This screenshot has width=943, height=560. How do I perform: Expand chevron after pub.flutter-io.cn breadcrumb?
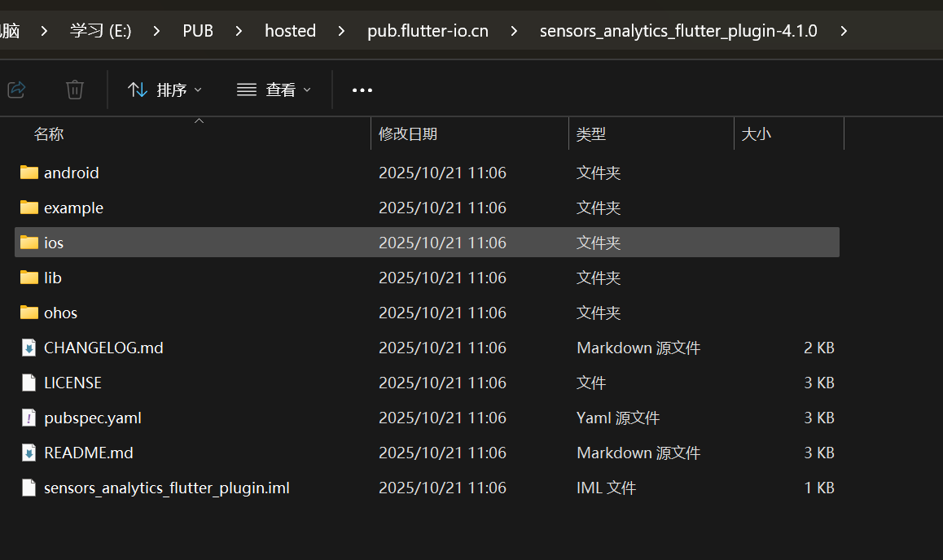pyautogui.click(x=514, y=31)
